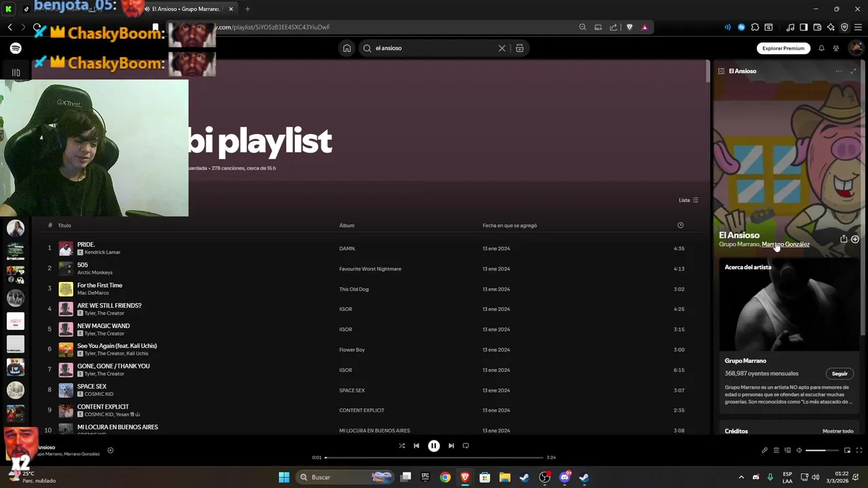Select track NEW MAGIC WAND

(103, 326)
